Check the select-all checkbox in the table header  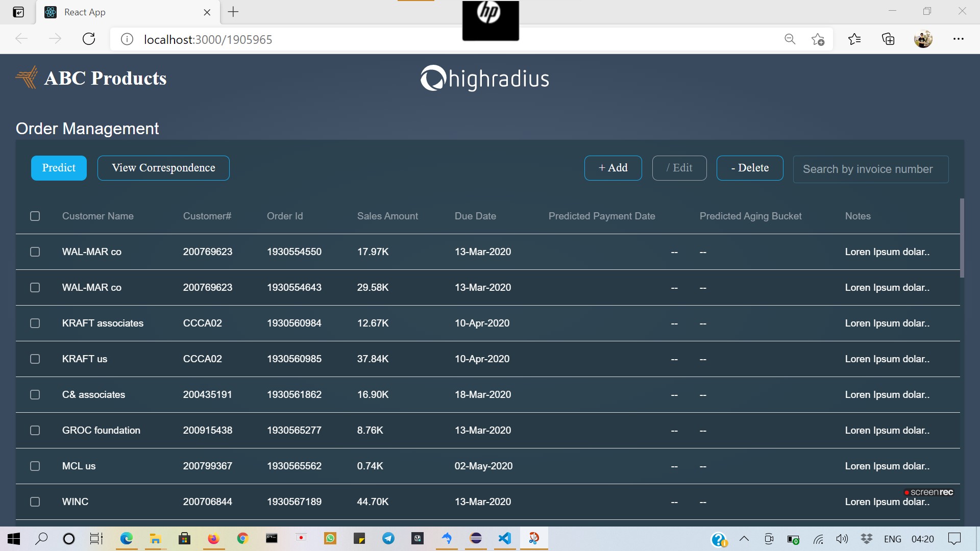[x=35, y=216]
